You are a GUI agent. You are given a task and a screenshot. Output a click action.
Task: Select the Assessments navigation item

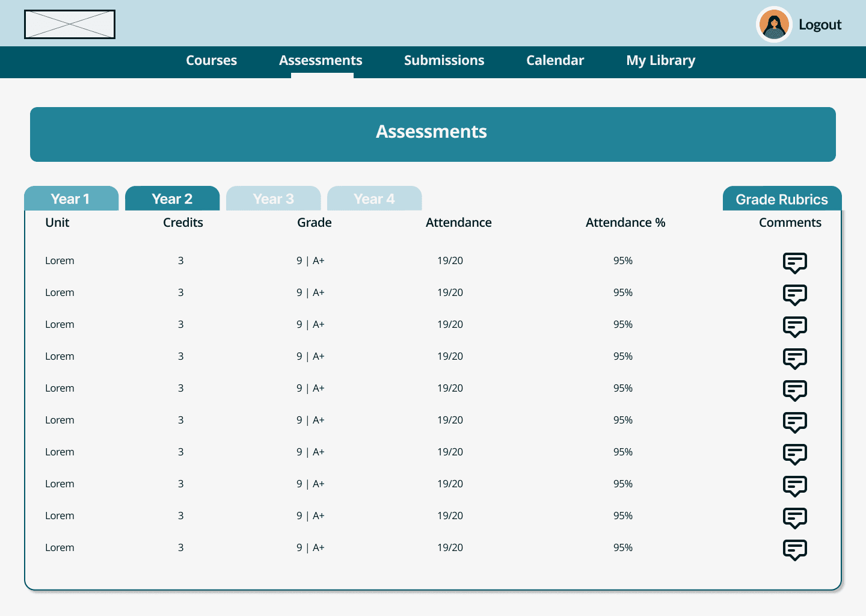321,61
